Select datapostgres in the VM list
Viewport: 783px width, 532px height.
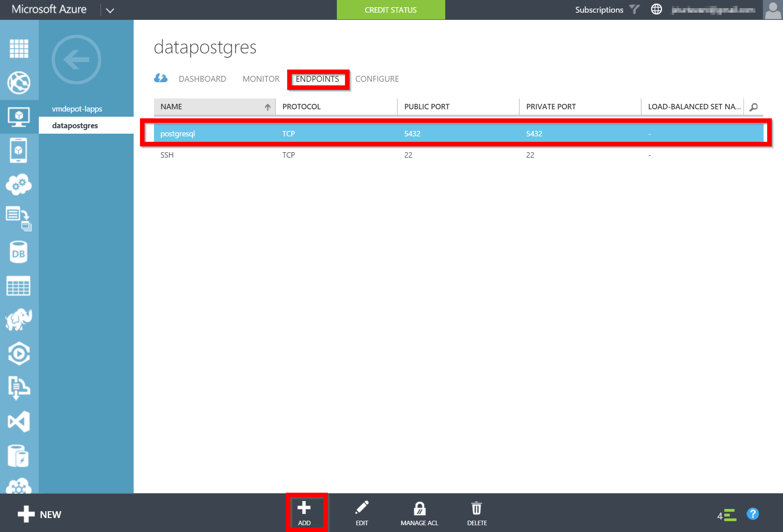pos(75,126)
